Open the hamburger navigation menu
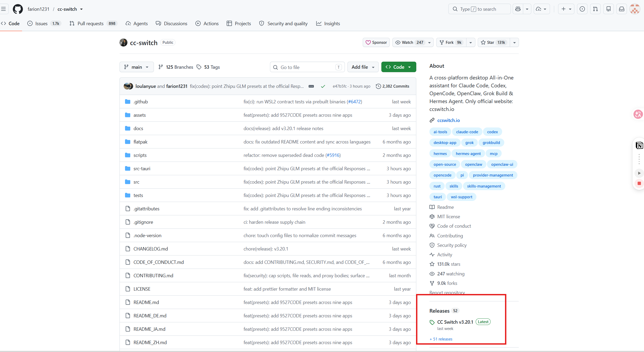 [3, 9]
